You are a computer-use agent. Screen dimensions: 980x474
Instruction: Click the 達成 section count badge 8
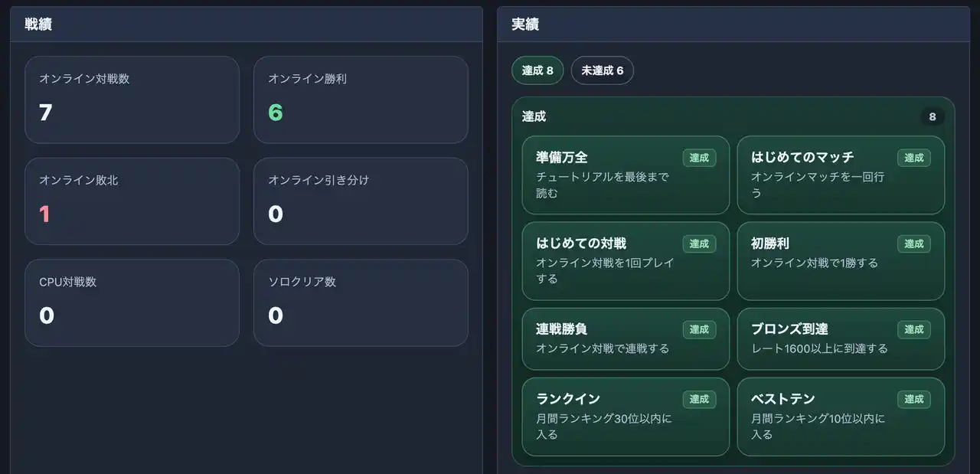[x=932, y=117]
